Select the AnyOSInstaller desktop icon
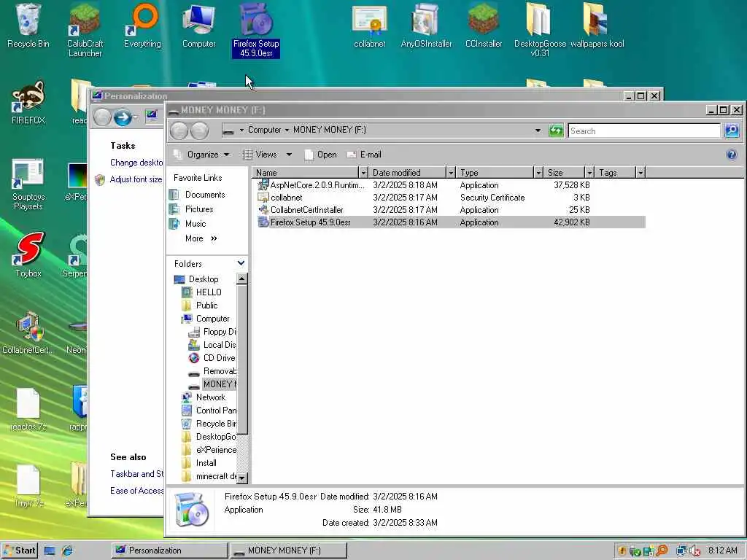Viewport: 747px width, 560px height. 426,26
